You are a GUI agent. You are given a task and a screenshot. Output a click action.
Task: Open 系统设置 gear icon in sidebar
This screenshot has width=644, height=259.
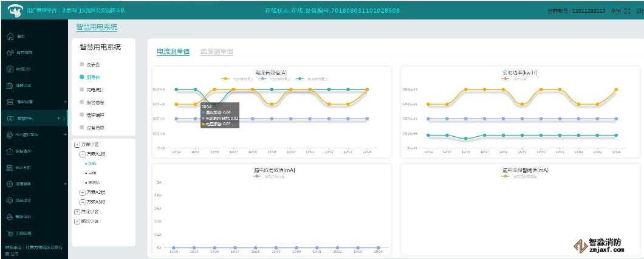point(10,200)
